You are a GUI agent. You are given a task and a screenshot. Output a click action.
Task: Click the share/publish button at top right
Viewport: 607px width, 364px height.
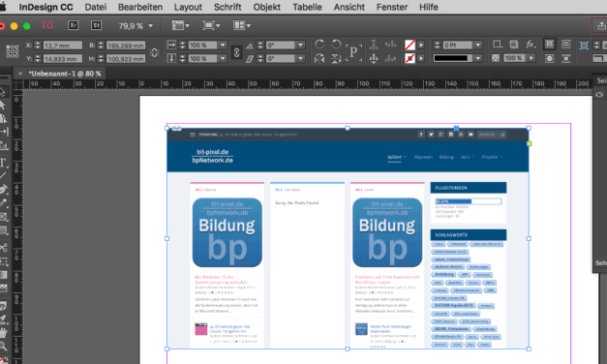(x=600, y=26)
